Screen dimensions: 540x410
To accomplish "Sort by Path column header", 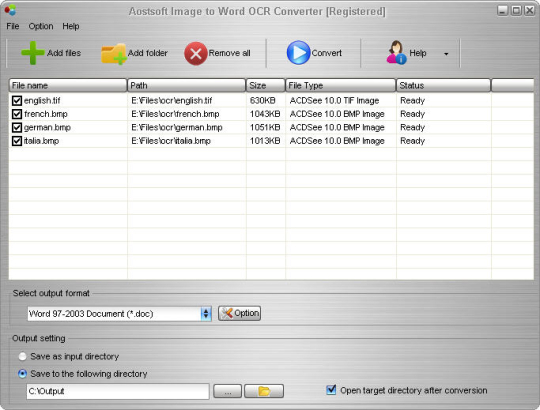I will coord(186,85).
